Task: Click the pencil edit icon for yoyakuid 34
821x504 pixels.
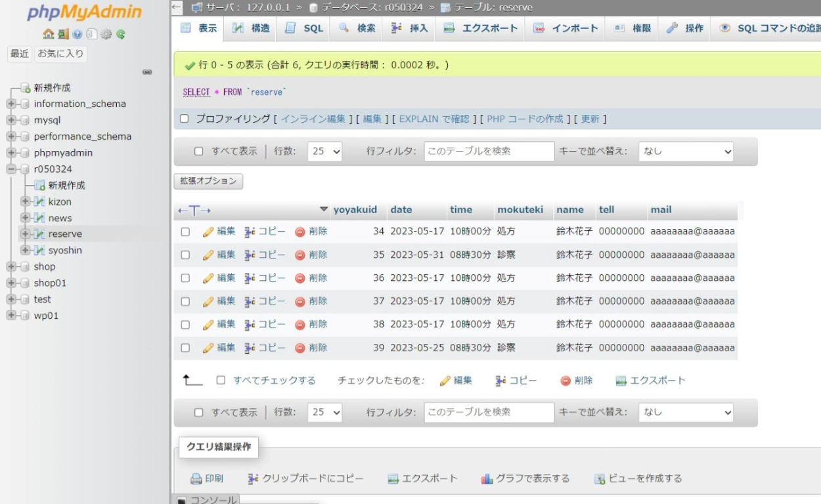Action: click(x=208, y=232)
